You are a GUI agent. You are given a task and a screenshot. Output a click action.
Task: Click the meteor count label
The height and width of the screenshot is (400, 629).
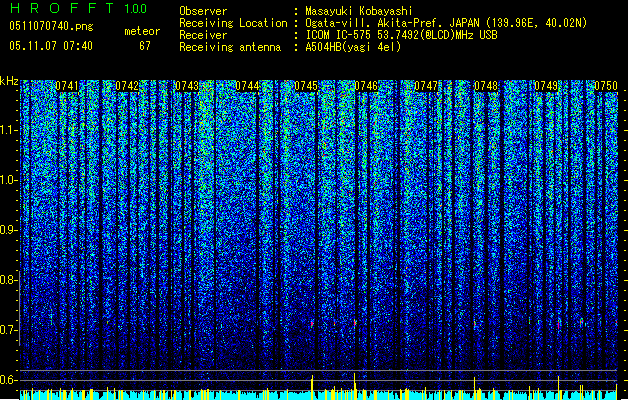pos(142,31)
